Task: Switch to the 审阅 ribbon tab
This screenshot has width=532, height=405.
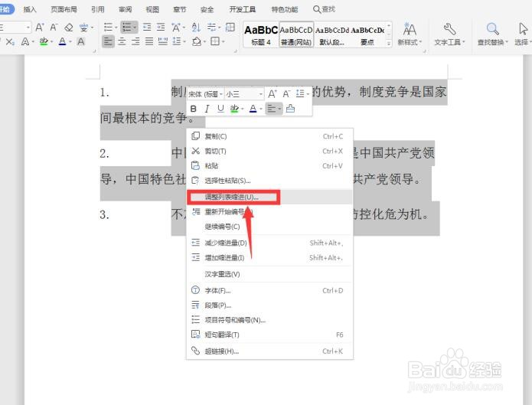Action: coord(126,9)
